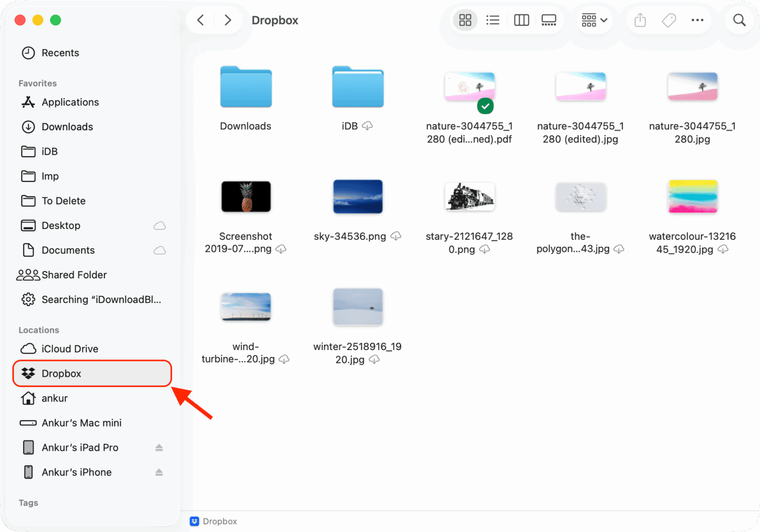Open the ankur home folder

click(93, 399)
